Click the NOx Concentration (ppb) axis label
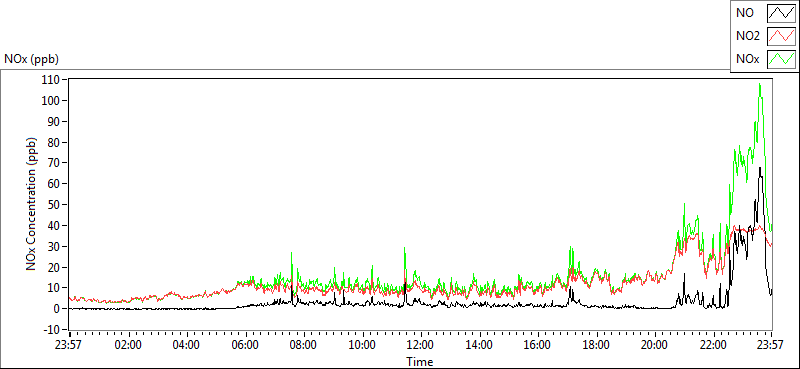 point(32,204)
